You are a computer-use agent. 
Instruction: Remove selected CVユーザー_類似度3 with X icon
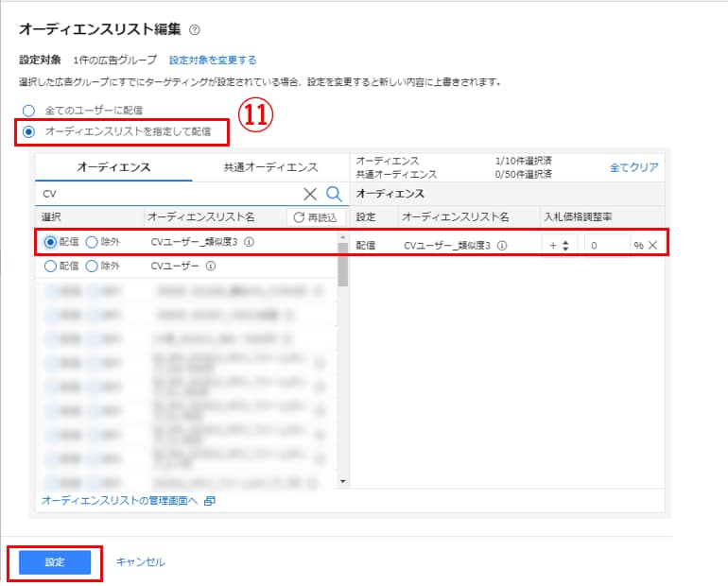(x=652, y=245)
